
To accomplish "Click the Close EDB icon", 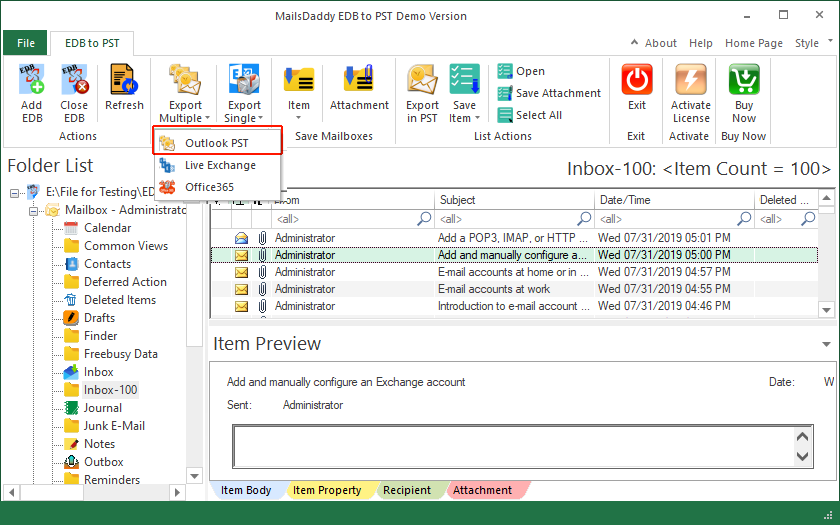I will 73,81.
